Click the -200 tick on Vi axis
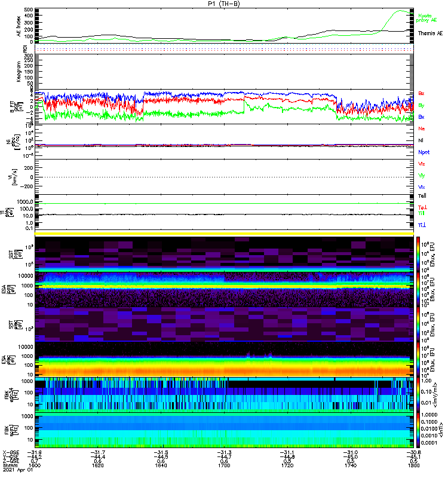The height and width of the screenshot is (478, 448). tap(26, 186)
